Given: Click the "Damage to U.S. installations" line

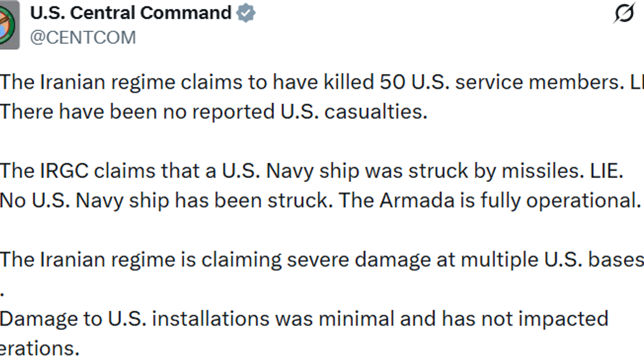Looking at the screenshot, I should coord(304,319).
